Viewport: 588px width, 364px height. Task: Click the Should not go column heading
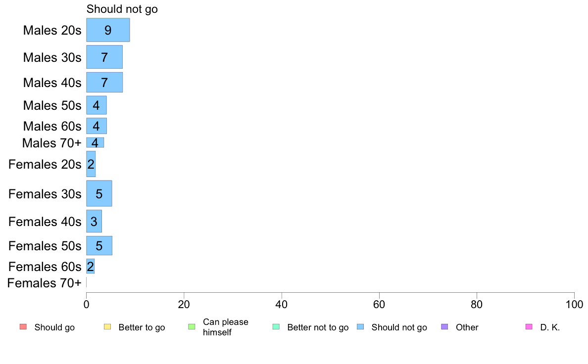(122, 9)
